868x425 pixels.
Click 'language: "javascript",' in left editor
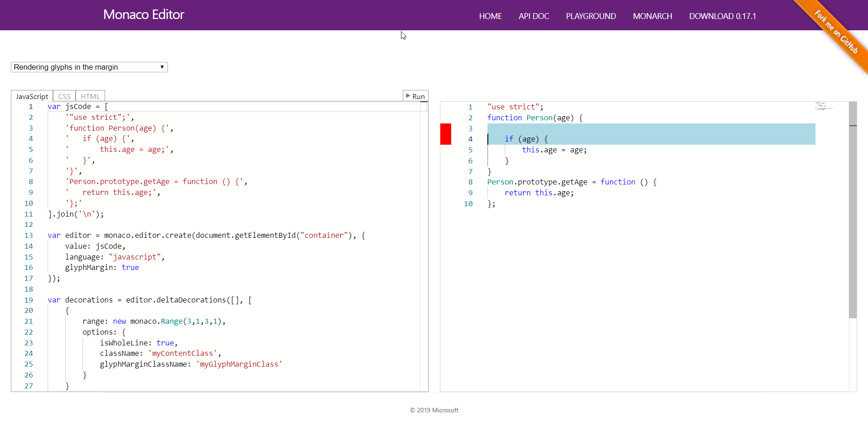point(115,257)
